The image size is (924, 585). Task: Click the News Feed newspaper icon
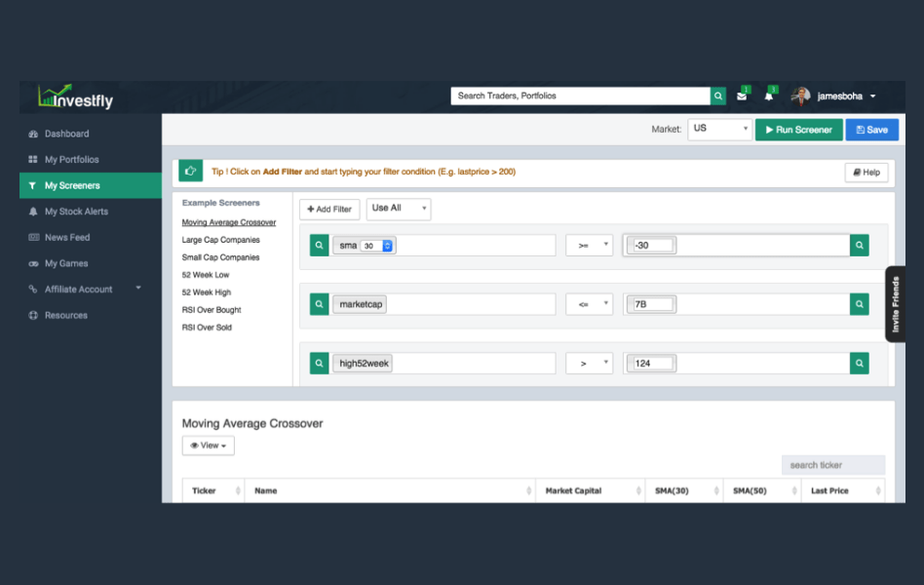pyautogui.click(x=33, y=237)
